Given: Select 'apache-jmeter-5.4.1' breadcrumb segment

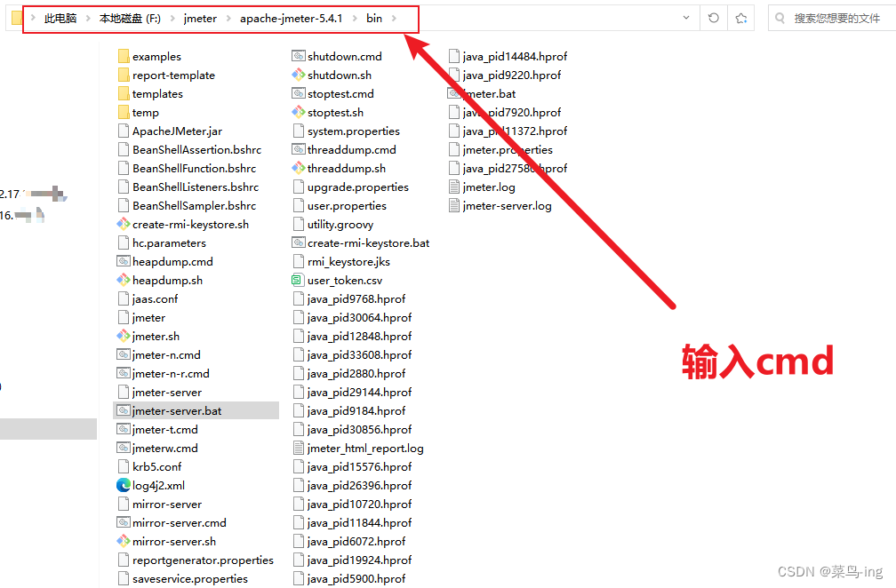Looking at the screenshot, I should click(x=291, y=19).
